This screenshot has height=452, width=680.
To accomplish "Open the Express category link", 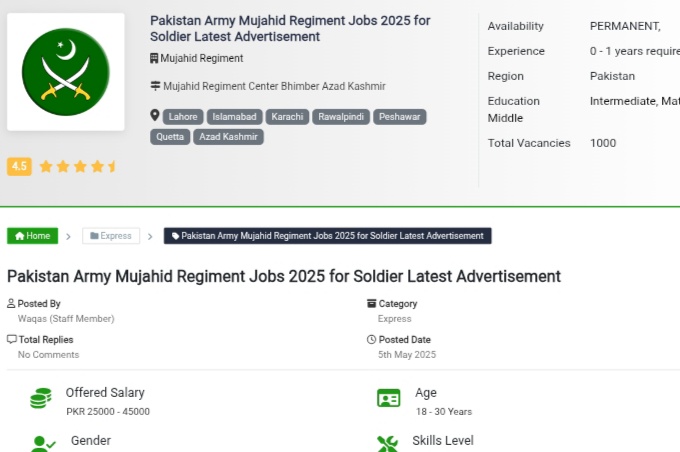I will point(395,319).
